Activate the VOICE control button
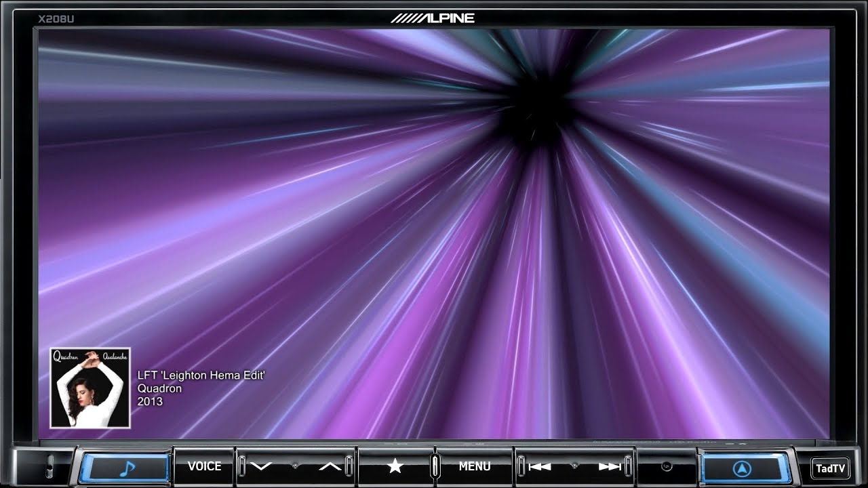 coord(204,466)
